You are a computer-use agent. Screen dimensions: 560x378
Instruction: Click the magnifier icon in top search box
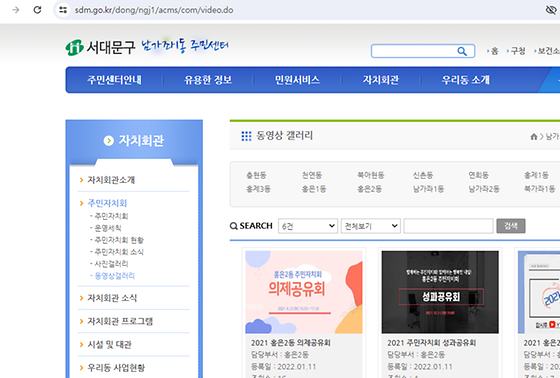[462, 51]
